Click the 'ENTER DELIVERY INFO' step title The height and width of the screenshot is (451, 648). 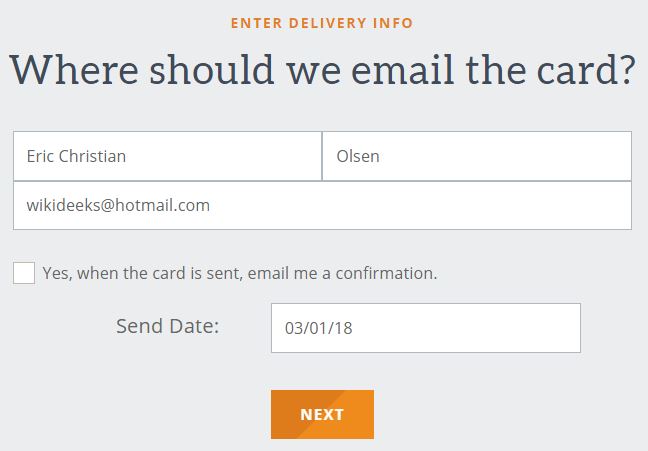pos(322,22)
